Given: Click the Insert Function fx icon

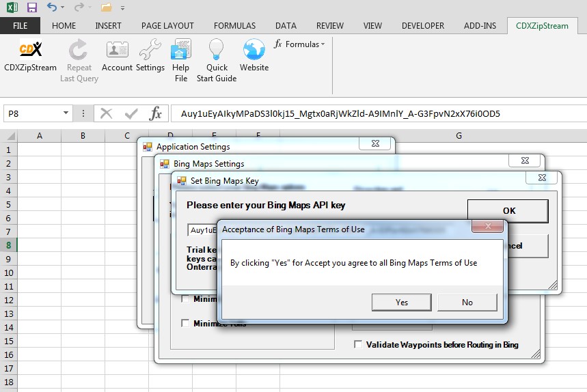Looking at the screenshot, I should 155,113.
